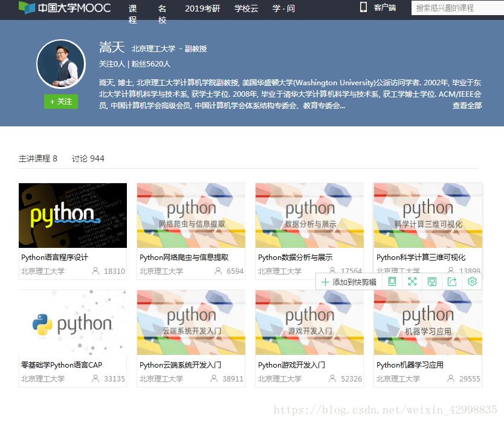Click the Python数据分析与展示 course title
504x422 pixels.
[296, 258]
